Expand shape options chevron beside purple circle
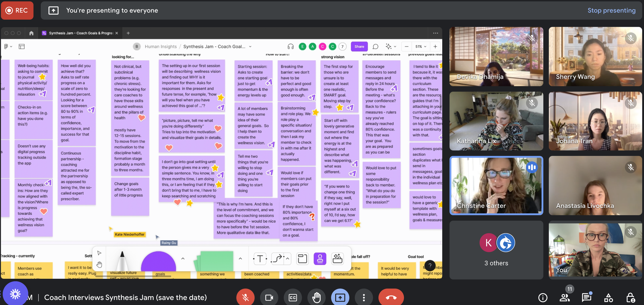Screen dimensions: 644x305 point(183,258)
